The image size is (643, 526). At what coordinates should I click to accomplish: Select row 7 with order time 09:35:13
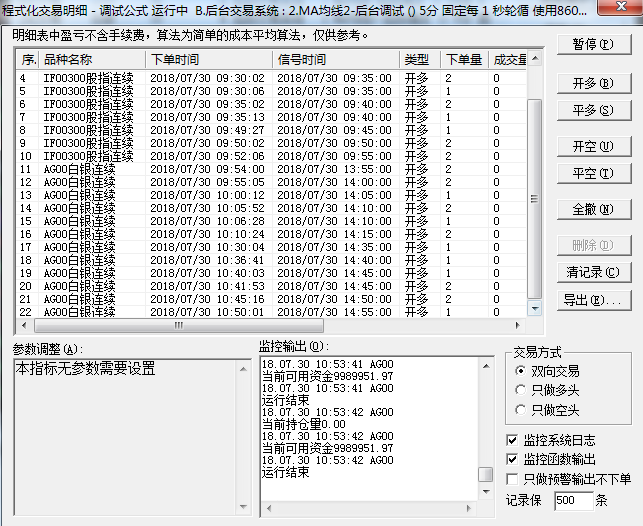tap(271, 117)
